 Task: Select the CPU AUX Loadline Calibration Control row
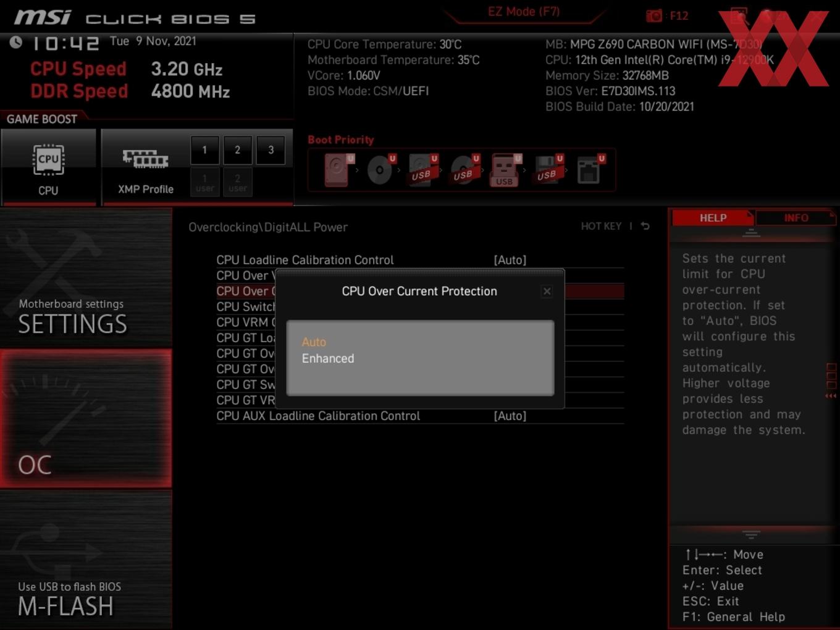pos(420,416)
